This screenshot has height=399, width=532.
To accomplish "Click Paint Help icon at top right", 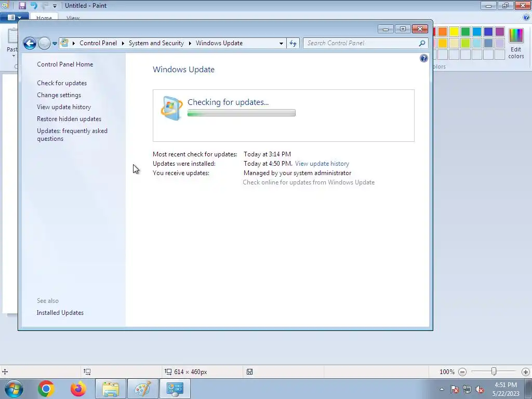I will [526, 17].
